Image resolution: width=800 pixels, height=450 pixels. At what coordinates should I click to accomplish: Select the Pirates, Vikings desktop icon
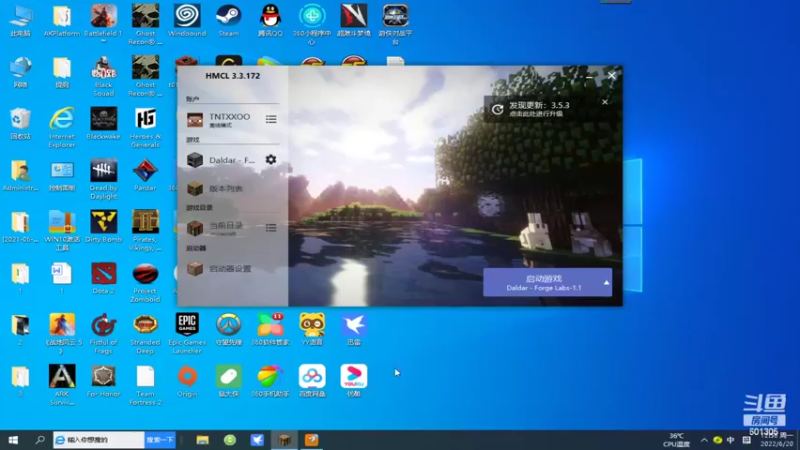(145, 231)
